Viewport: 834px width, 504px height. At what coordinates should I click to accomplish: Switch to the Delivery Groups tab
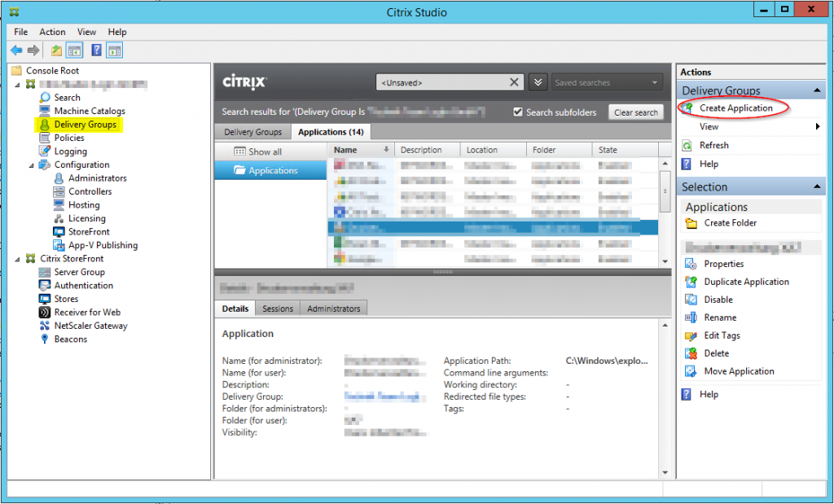pos(252,132)
